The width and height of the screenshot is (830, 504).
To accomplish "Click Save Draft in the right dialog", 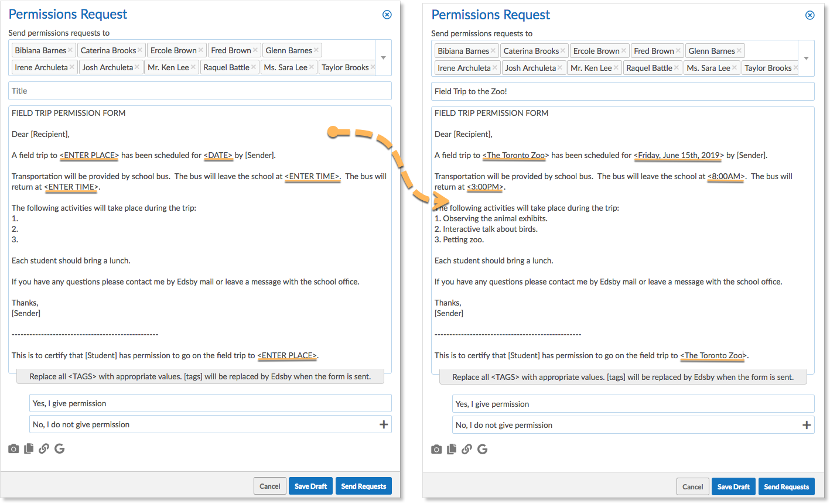I will [733, 487].
